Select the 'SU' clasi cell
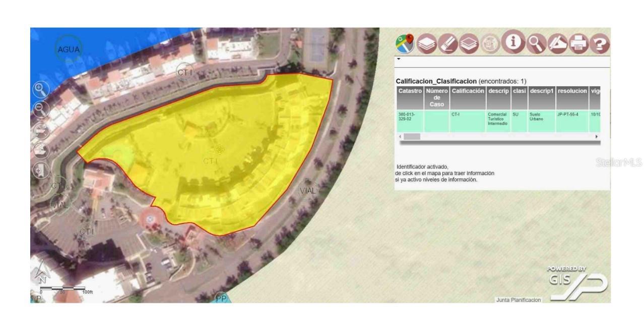The height and width of the screenshot is (324, 644). pyautogui.click(x=519, y=121)
